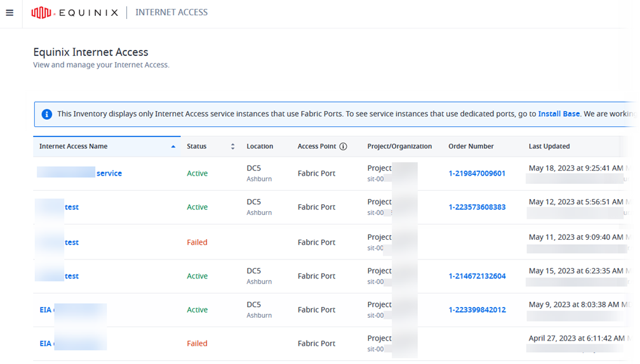Click May 11, 2023 at 9:09:40 AM
This screenshot has width=640, height=364.
[x=575, y=237]
